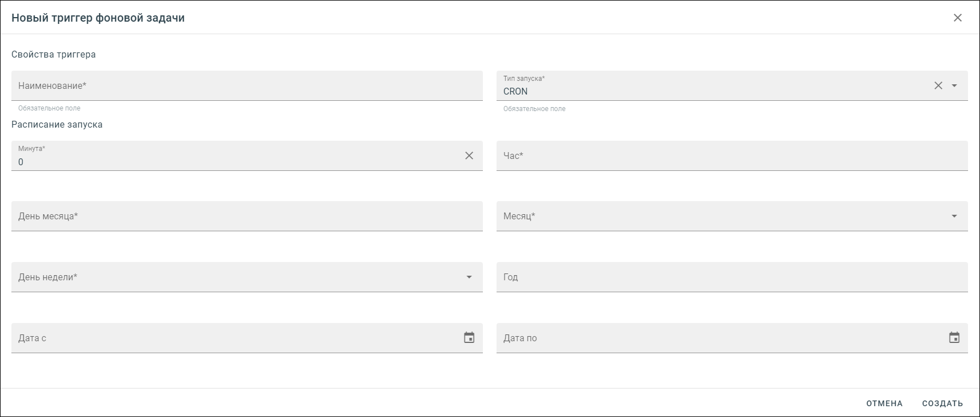The image size is (980, 417).
Task: Clear the Минута field value
Action: pyautogui.click(x=469, y=156)
